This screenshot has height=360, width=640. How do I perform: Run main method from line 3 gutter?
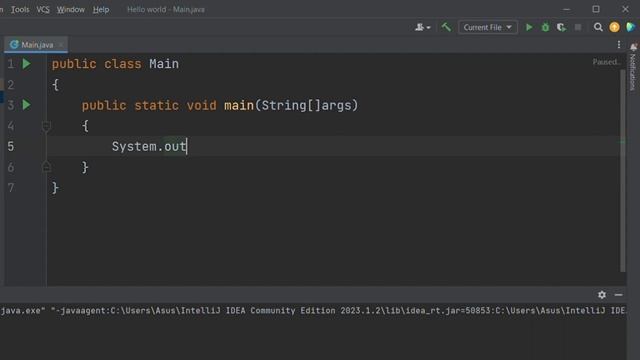27,105
